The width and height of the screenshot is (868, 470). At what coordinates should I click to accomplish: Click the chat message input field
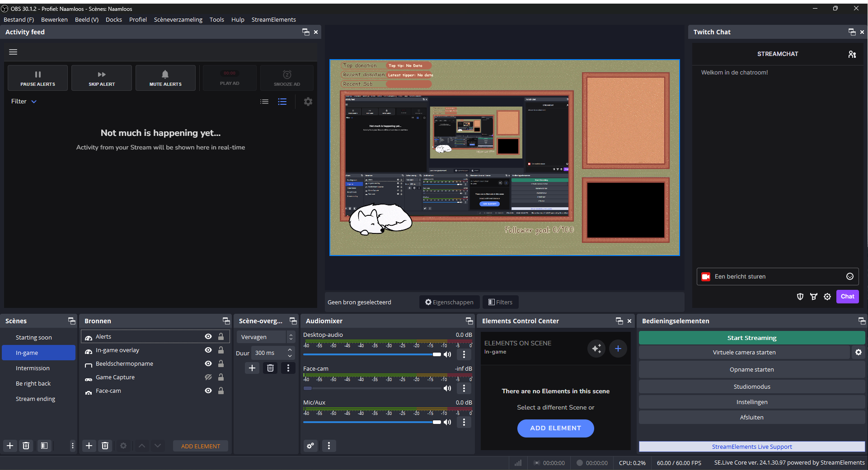coord(778,276)
